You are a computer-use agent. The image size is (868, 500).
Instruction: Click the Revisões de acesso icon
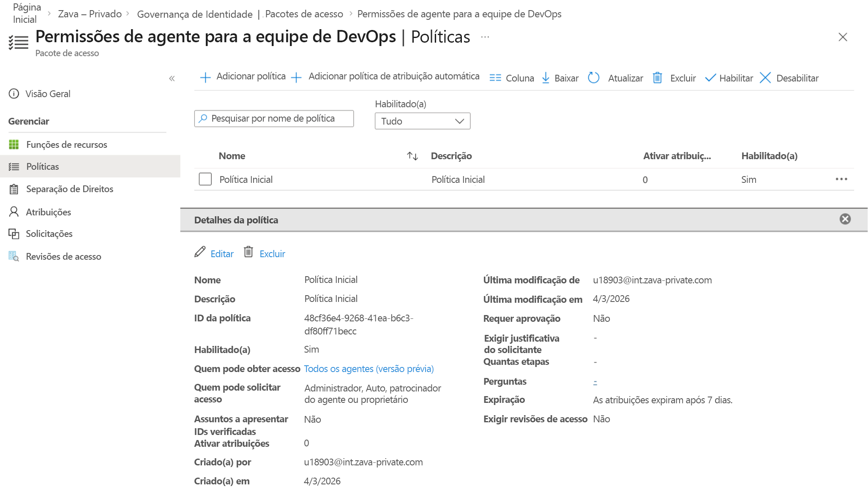(x=14, y=256)
